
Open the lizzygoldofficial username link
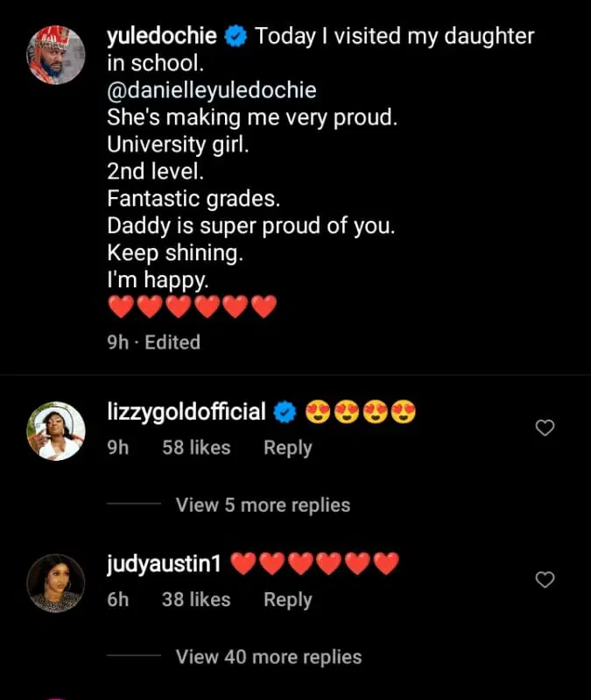click(x=186, y=412)
